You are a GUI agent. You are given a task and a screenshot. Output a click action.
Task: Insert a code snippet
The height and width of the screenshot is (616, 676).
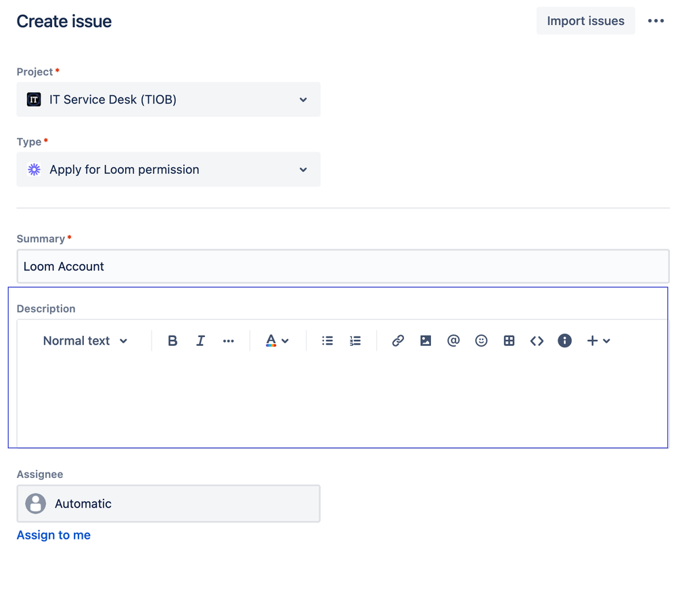[x=537, y=340]
